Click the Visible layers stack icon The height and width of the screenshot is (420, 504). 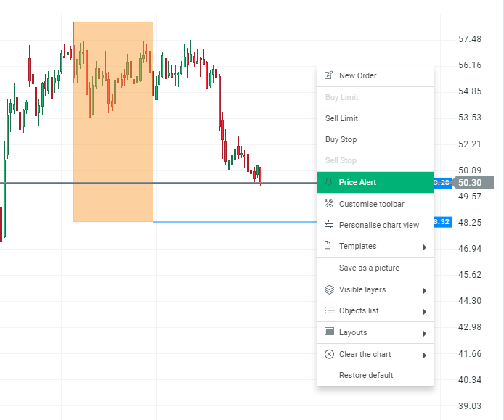point(329,289)
